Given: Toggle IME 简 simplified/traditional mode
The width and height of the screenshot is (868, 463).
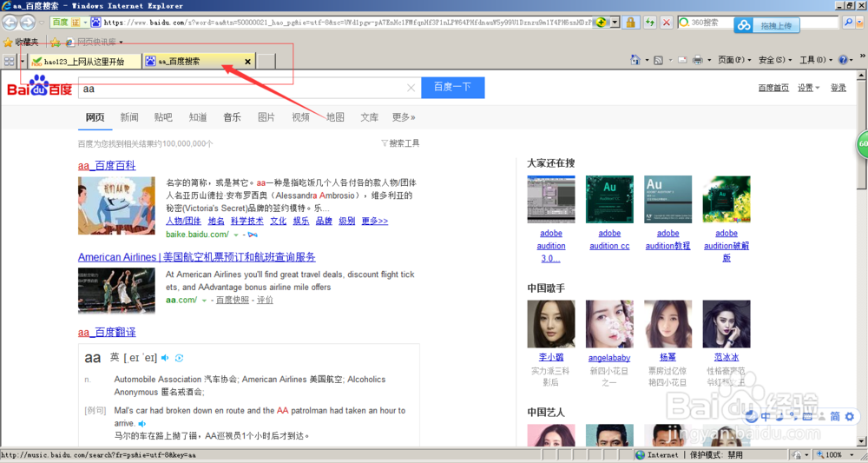Looking at the screenshot, I should pyautogui.click(x=835, y=416).
